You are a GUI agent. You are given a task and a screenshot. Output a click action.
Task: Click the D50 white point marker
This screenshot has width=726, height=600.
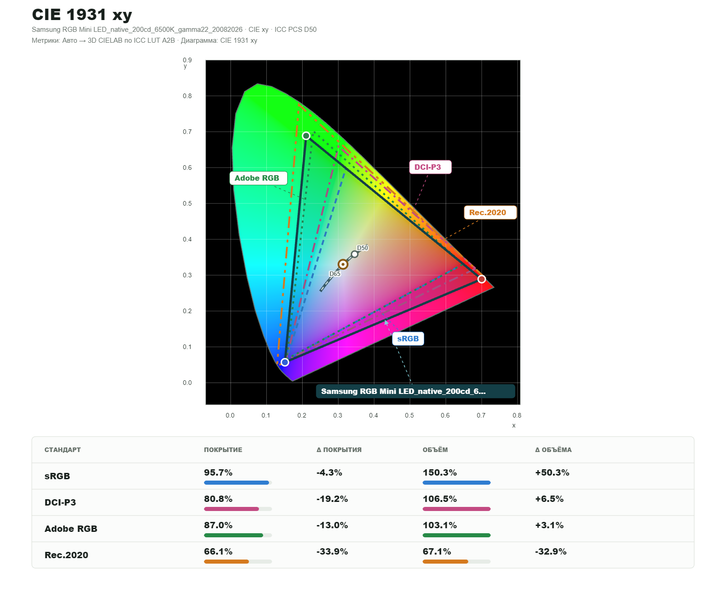[x=355, y=254]
